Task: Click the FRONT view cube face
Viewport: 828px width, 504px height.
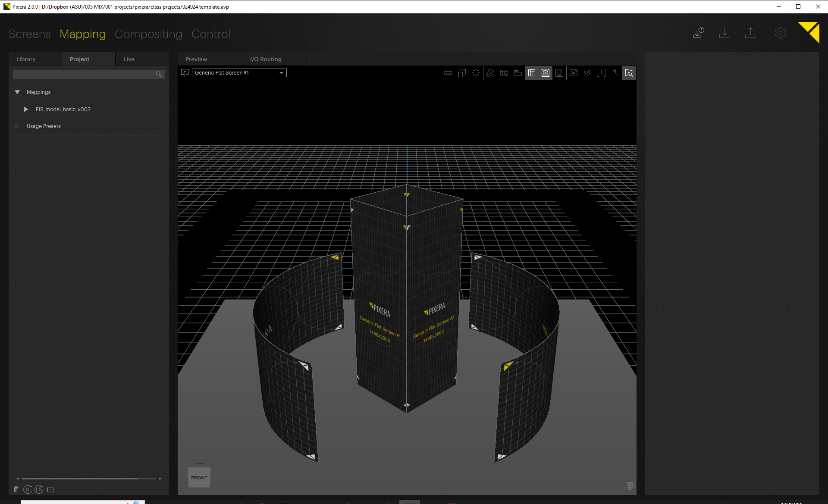Action: 199,478
